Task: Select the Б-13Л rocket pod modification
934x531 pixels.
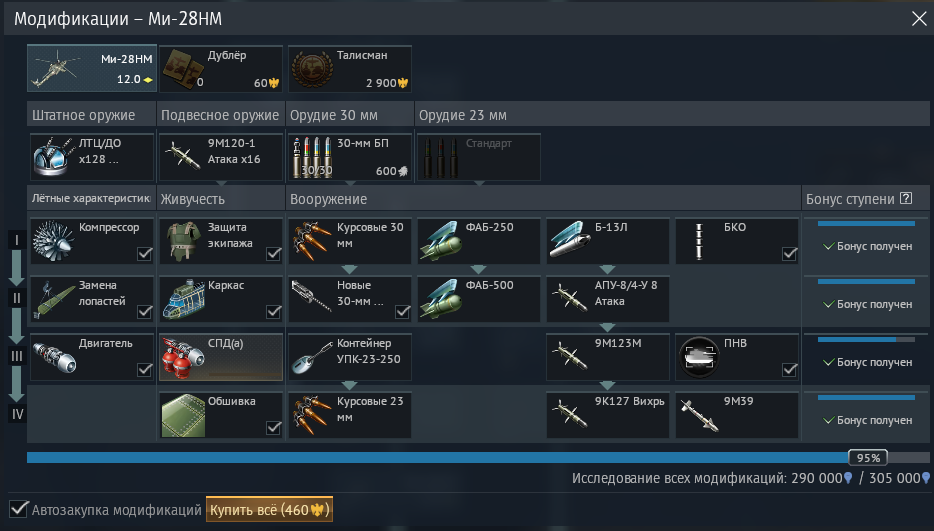Action: click(608, 241)
